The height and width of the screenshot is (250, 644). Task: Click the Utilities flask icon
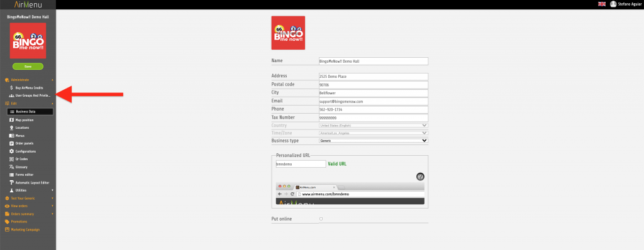[x=11, y=190]
